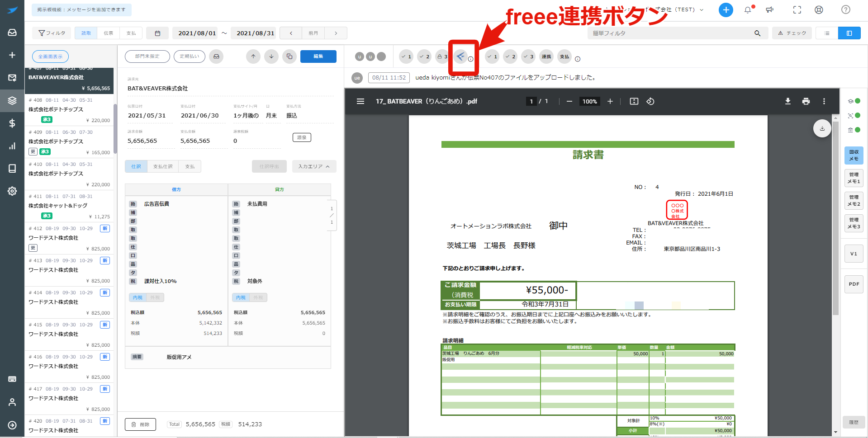Image resolution: width=868 pixels, height=438 pixels.
Task: Move to previous voucher with up arrow
Action: pos(253,57)
